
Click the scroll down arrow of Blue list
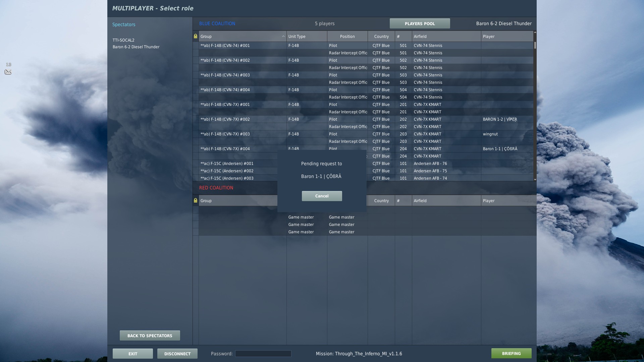click(x=535, y=180)
